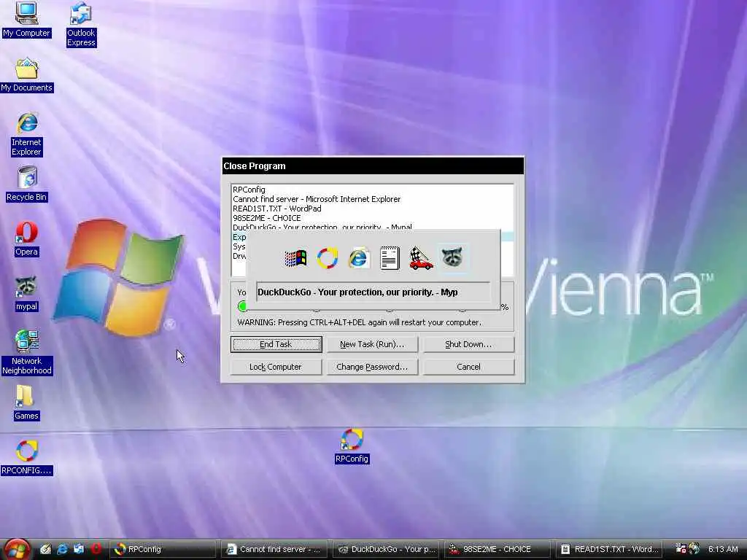
Task: Cancel the Close Program dialog
Action: (x=468, y=367)
